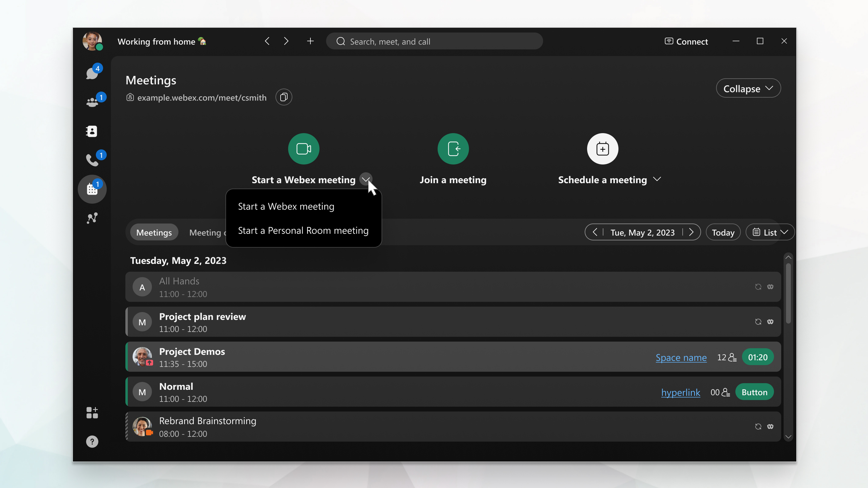This screenshot has width=868, height=488.
Task: Click the green Start a Webex meeting camera icon
Action: pyautogui.click(x=303, y=149)
